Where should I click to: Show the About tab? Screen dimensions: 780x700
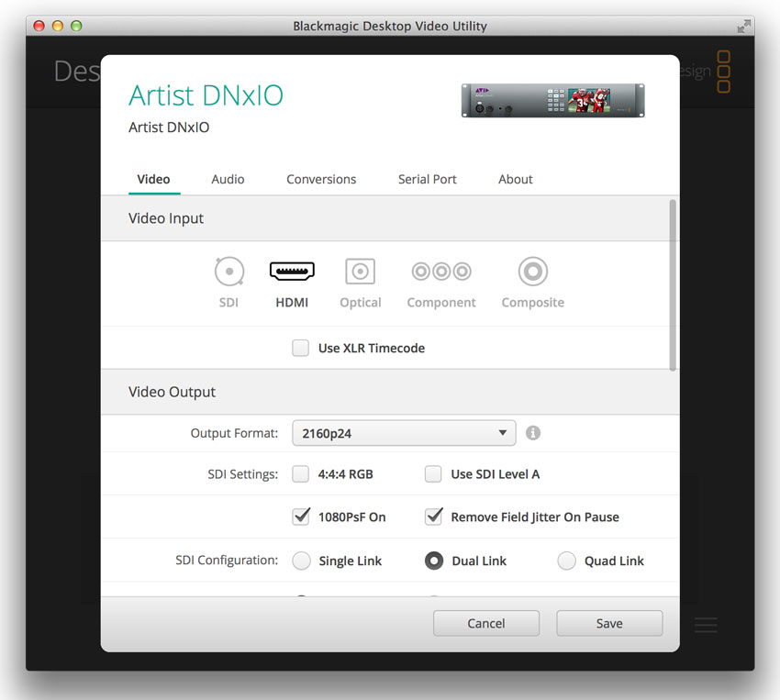click(x=516, y=180)
